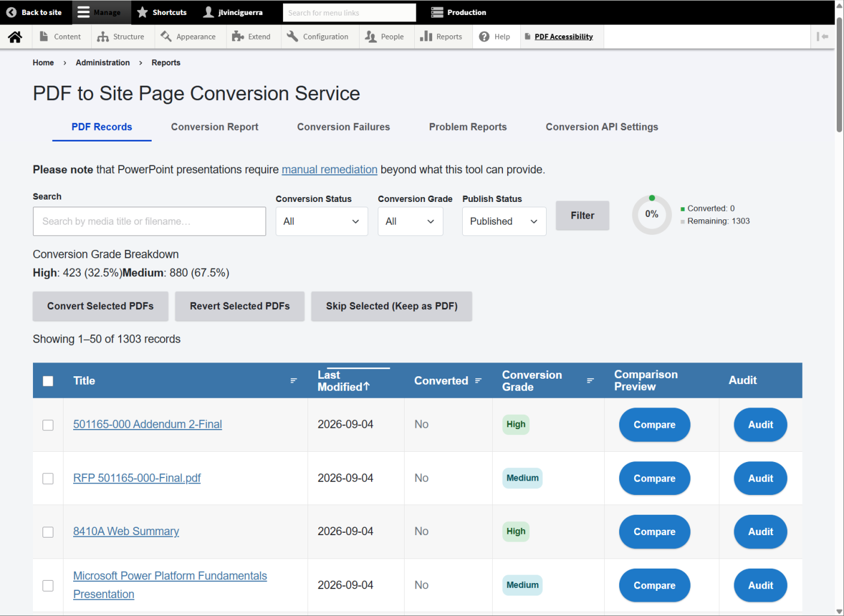Open Microsoft Power Platform Fundamentals Presentation link

pos(170,585)
